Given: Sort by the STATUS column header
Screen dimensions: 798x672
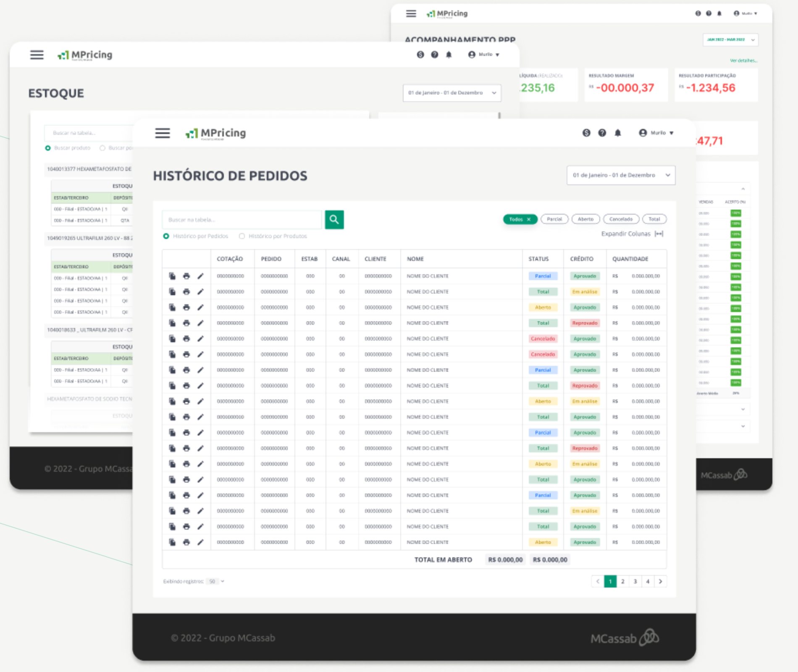Looking at the screenshot, I should click(538, 259).
